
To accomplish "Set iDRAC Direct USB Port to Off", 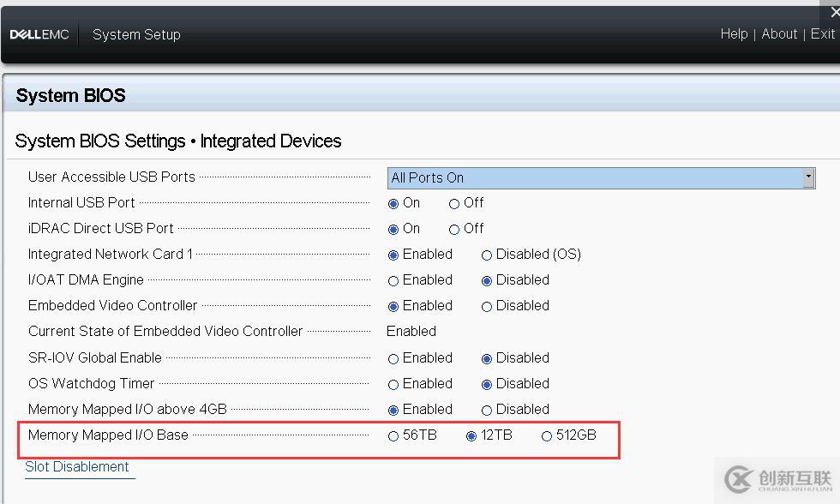I will click(x=454, y=230).
